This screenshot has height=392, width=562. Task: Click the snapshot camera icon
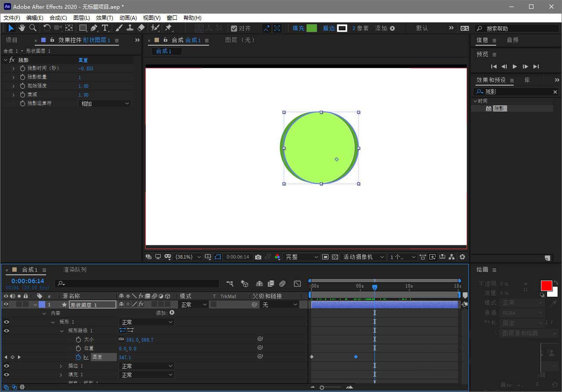tap(258, 257)
